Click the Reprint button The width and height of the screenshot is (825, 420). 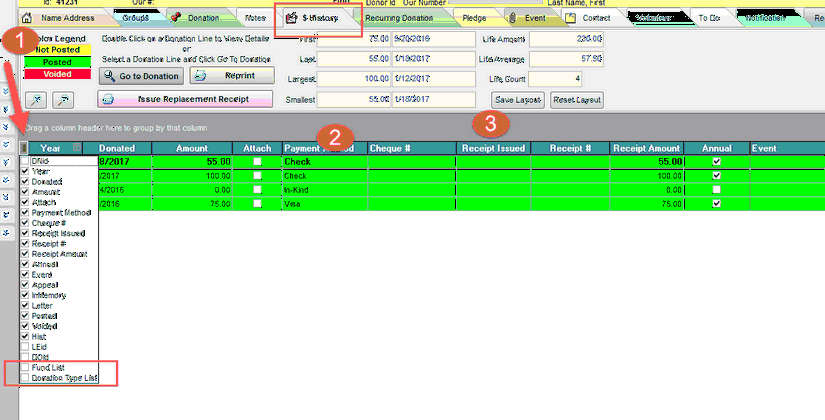coord(232,76)
